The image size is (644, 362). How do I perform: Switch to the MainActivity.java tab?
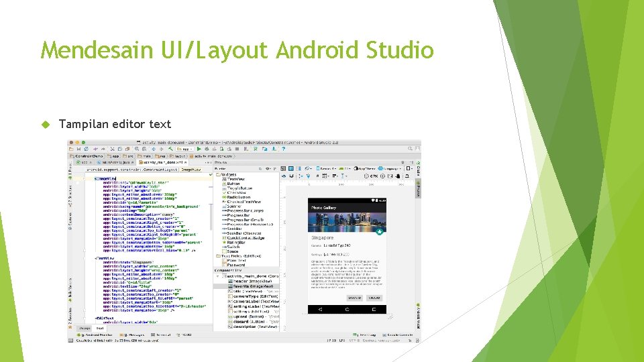pyautogui.click(x=116, y=162)
